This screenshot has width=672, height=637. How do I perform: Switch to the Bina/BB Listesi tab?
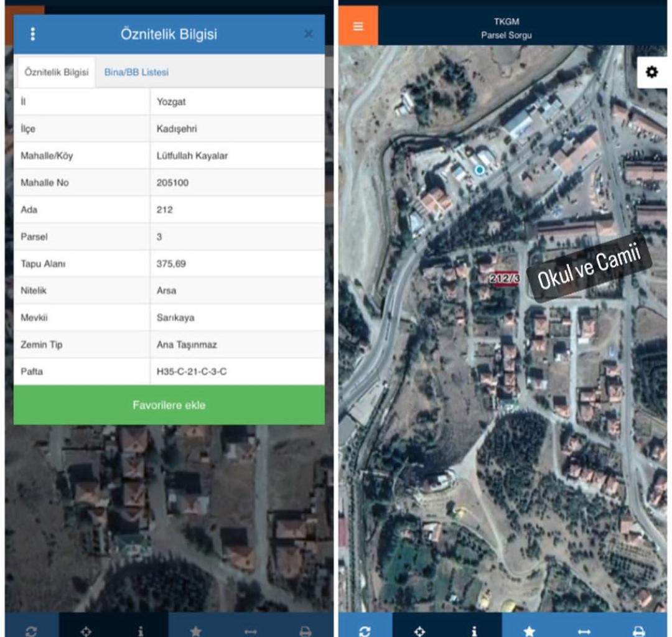click(x=136, y=72)
